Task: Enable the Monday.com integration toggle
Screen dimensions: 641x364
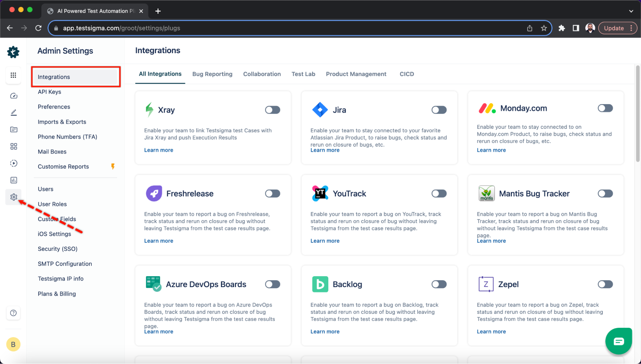Action: pos(605,108)
